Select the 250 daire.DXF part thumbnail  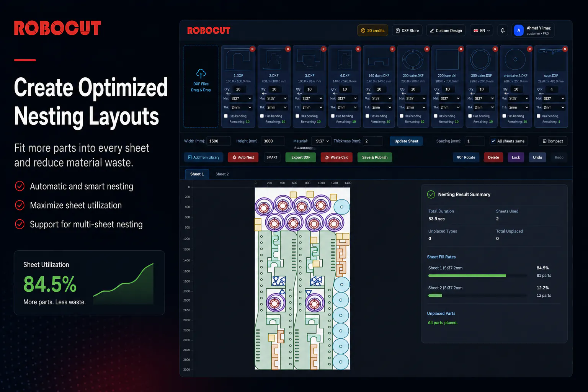point(481,60)
